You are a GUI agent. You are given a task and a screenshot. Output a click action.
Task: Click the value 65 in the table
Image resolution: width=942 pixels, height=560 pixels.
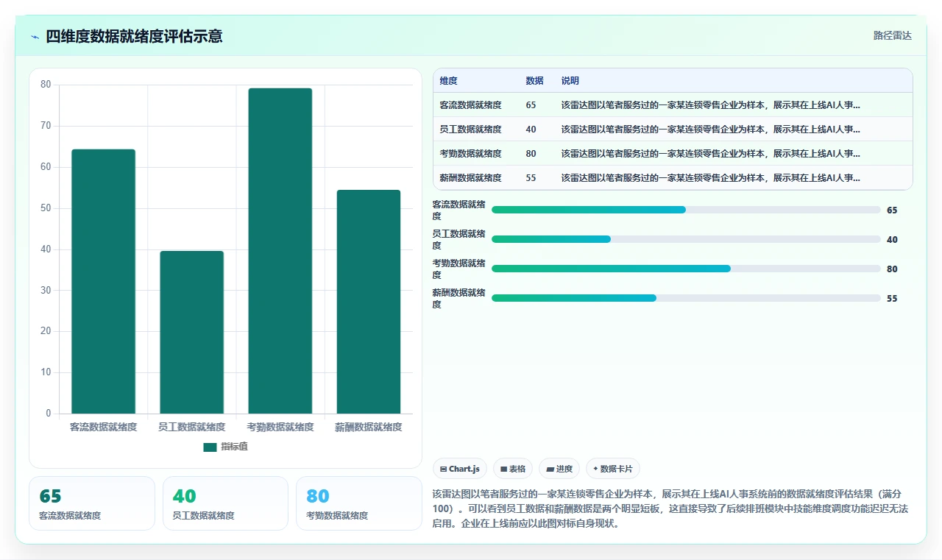point(531,105)
